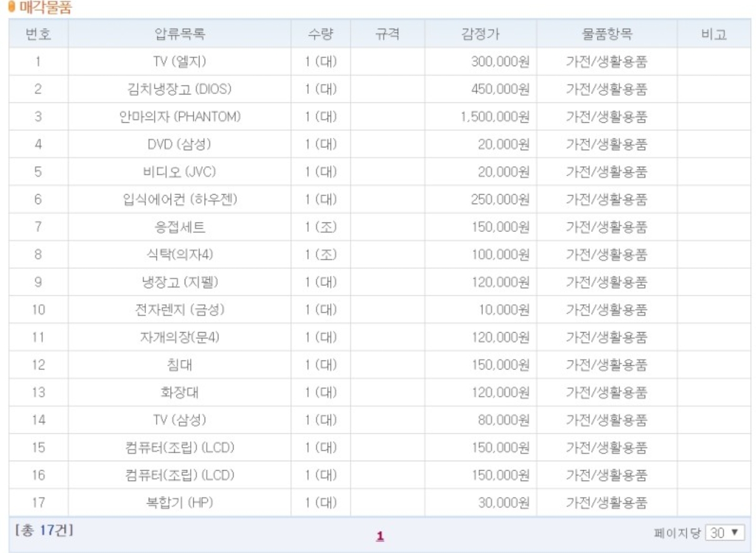756x553 pixels.
Task: Click the 매각물품 section title
Action: click(x=45, y=7)
